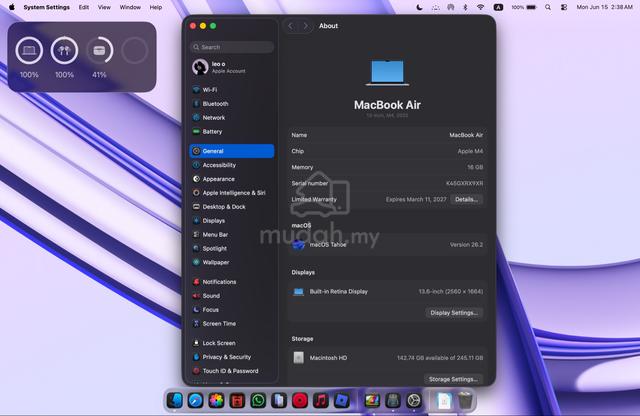Open the Edit menu
This screenshot has width=640, height=416.
tap(84, 7)
